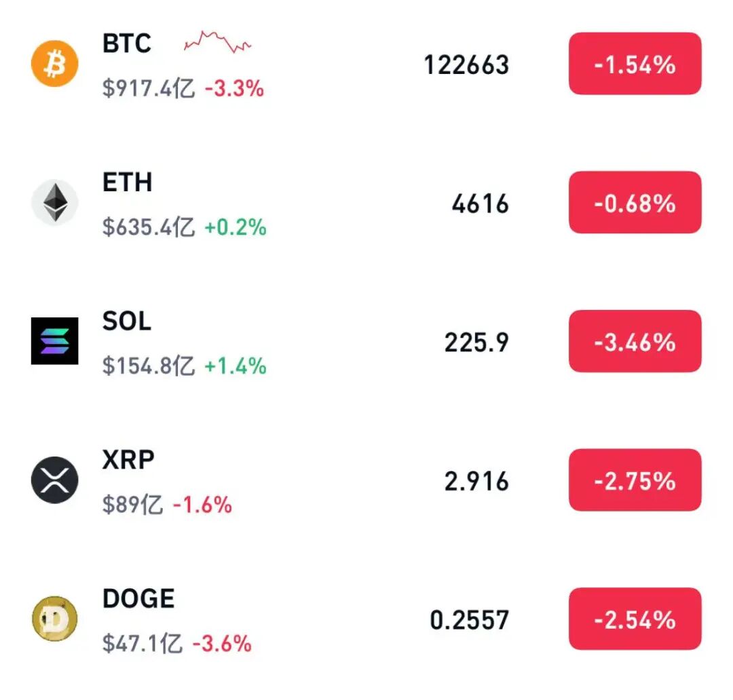Tap the DOGE -2.54% change badge

635,619
